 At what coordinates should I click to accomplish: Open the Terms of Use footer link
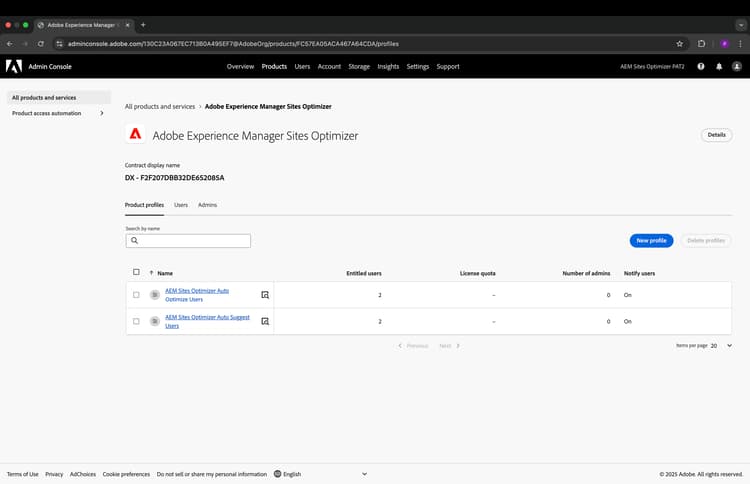coord(22,474)
